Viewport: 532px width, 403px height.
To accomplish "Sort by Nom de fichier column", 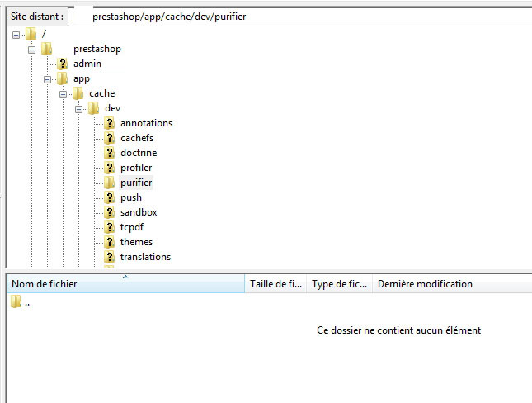I will coord(125,284).
